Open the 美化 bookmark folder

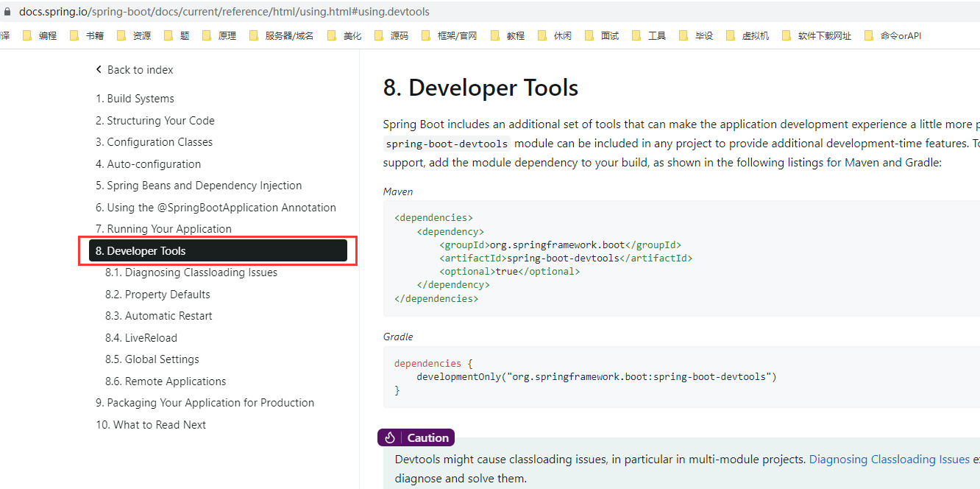pos(344,35)
